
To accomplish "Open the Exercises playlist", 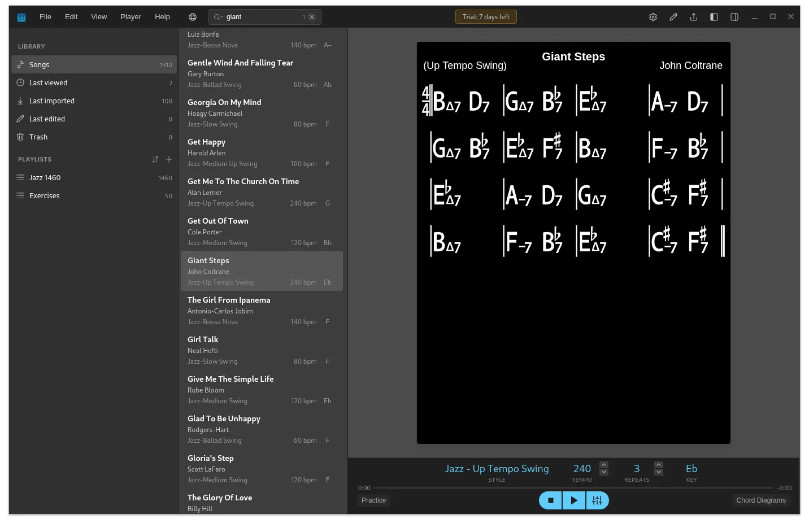I will coord(94,195).
